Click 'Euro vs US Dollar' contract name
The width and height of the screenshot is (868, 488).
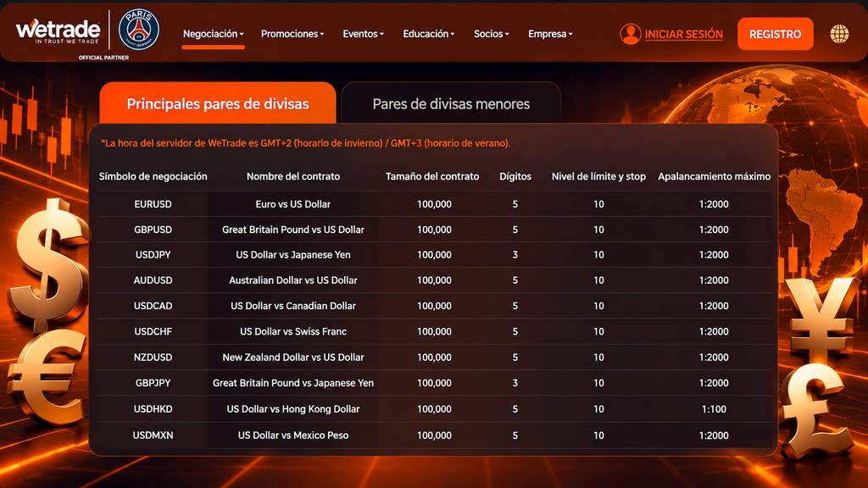pos(292,204)
